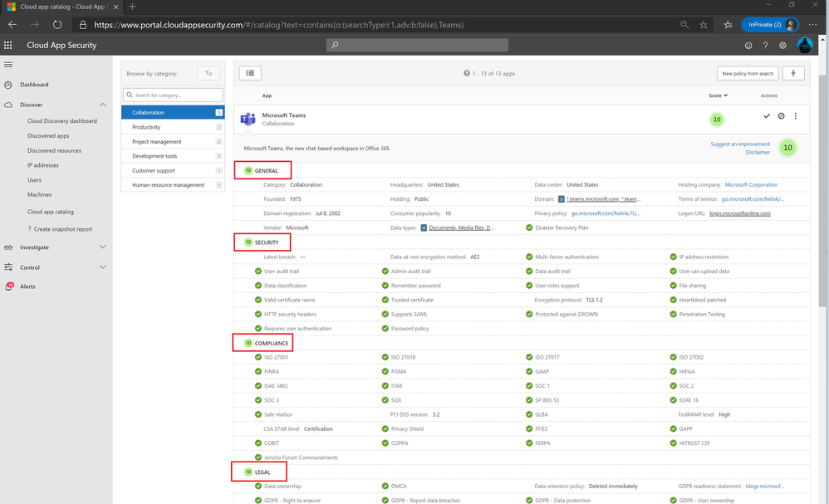Open IP addresses page

point(43,165)
